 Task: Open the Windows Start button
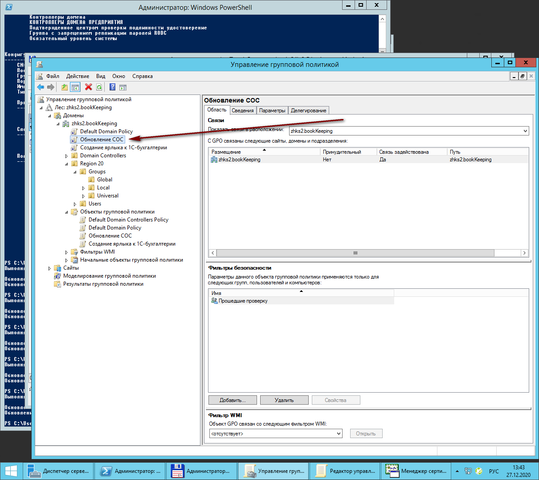coord(11,471)
